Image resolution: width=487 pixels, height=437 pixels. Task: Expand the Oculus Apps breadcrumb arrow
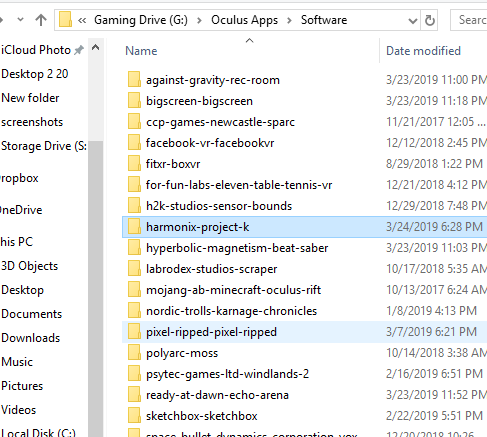tap(289, 21)
